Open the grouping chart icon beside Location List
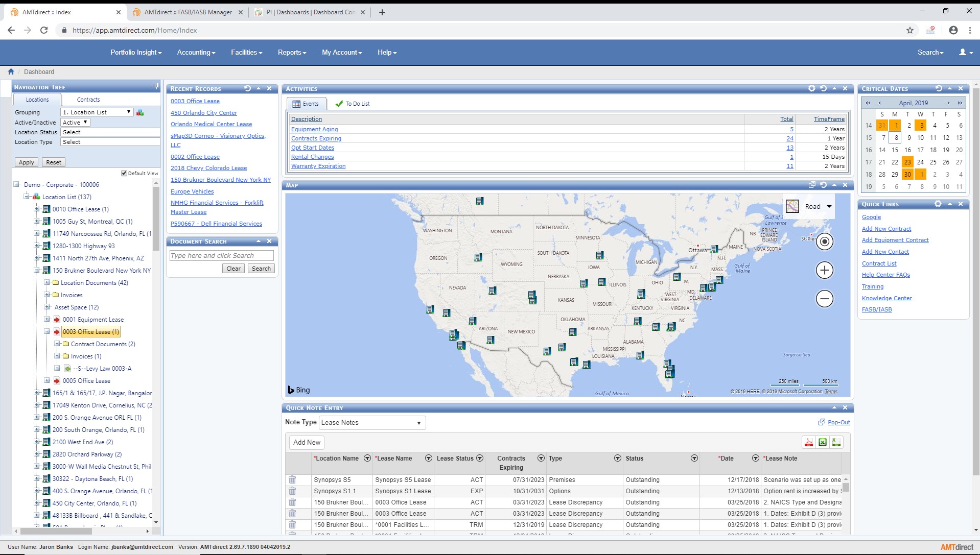 (140, 112)
